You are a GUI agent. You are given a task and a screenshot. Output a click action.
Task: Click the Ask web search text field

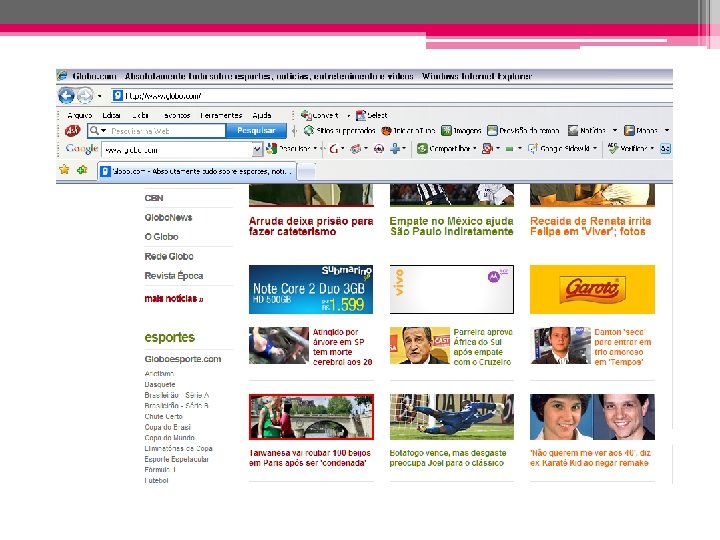(167, 131)
